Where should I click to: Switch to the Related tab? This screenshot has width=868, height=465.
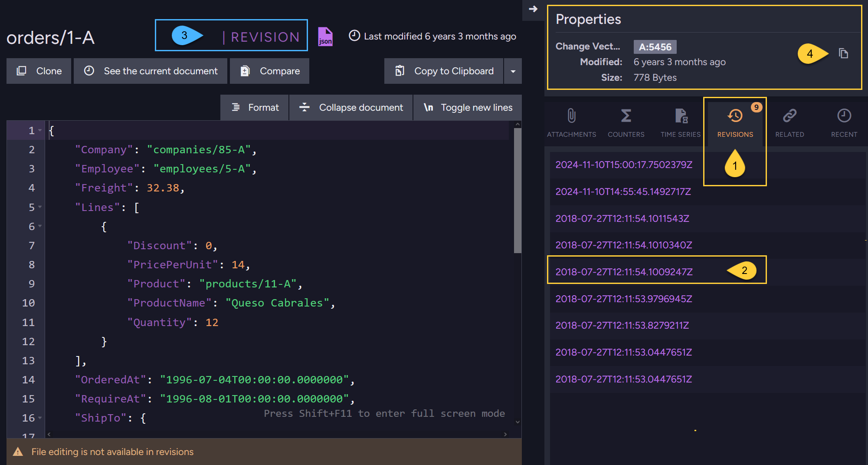pyautogui.click(x=789, y=123)
